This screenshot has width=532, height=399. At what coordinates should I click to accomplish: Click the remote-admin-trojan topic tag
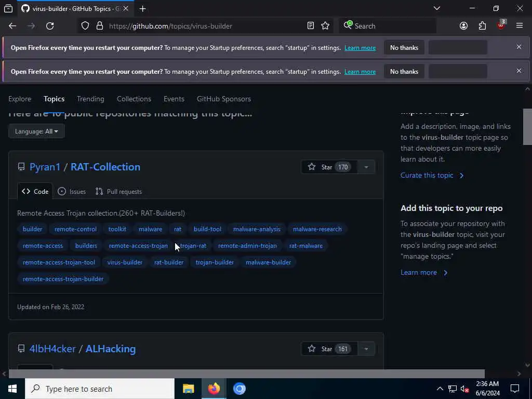click(x=247, y=246)
